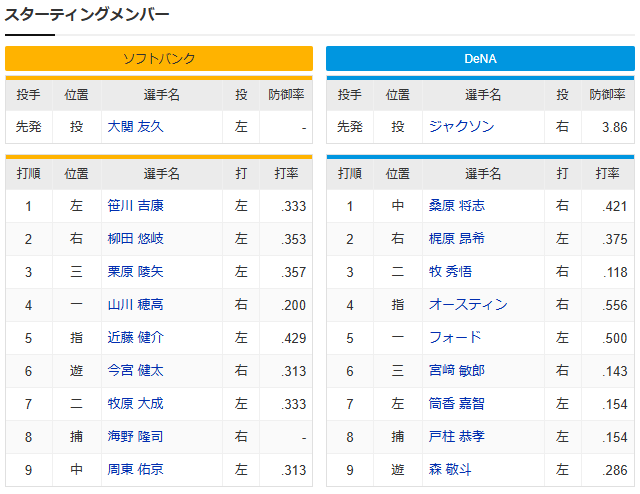Open player link 戸柱 恭孝

click(457, 437)
